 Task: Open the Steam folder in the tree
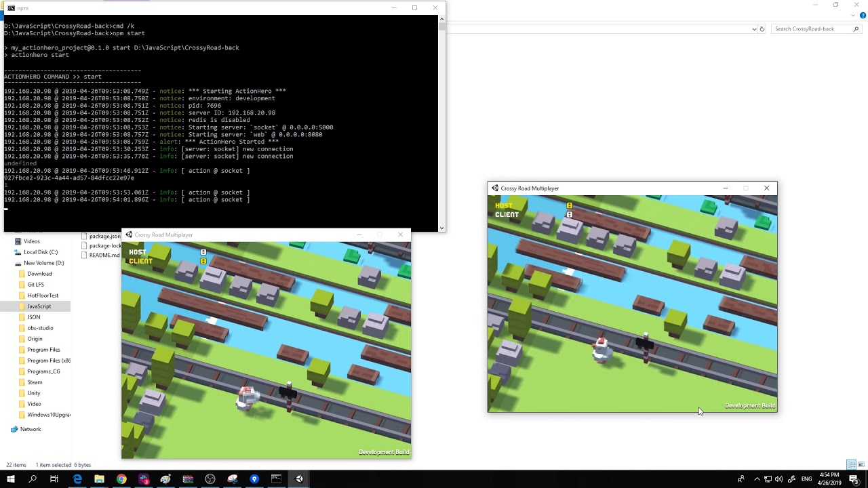(35, 382)
